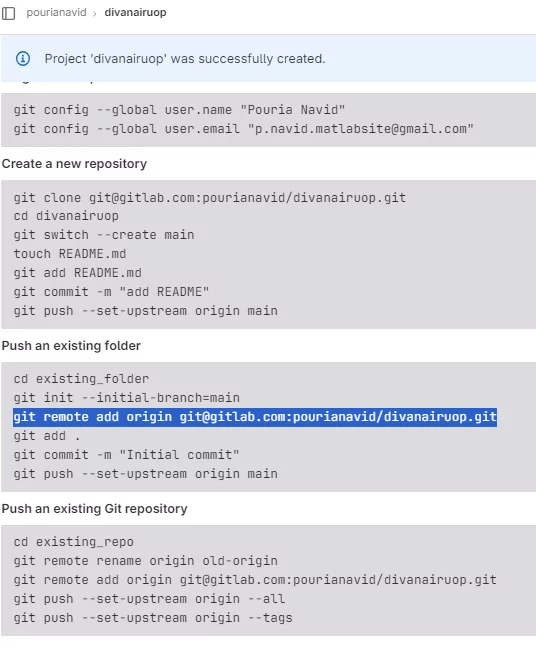Screen dimensions: 536x648
Task: Toggle the sidebar panel icon
Action: (x=8, y=13)
